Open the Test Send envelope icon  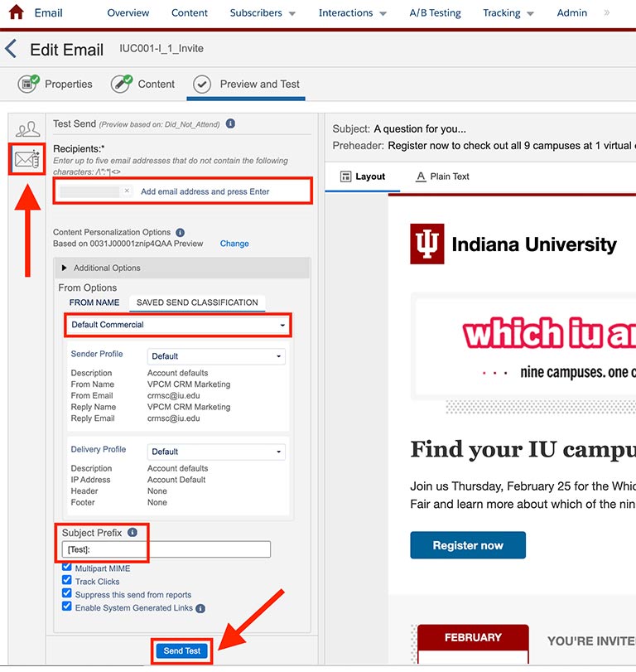coord(27,159)
